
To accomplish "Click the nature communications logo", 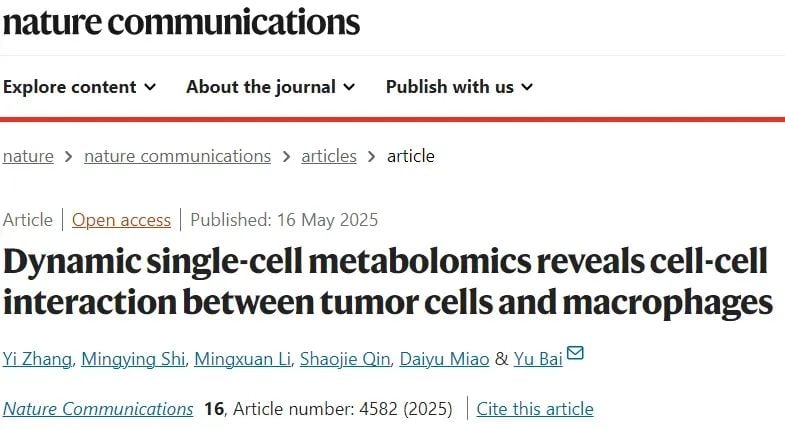I will coord(181,22).
